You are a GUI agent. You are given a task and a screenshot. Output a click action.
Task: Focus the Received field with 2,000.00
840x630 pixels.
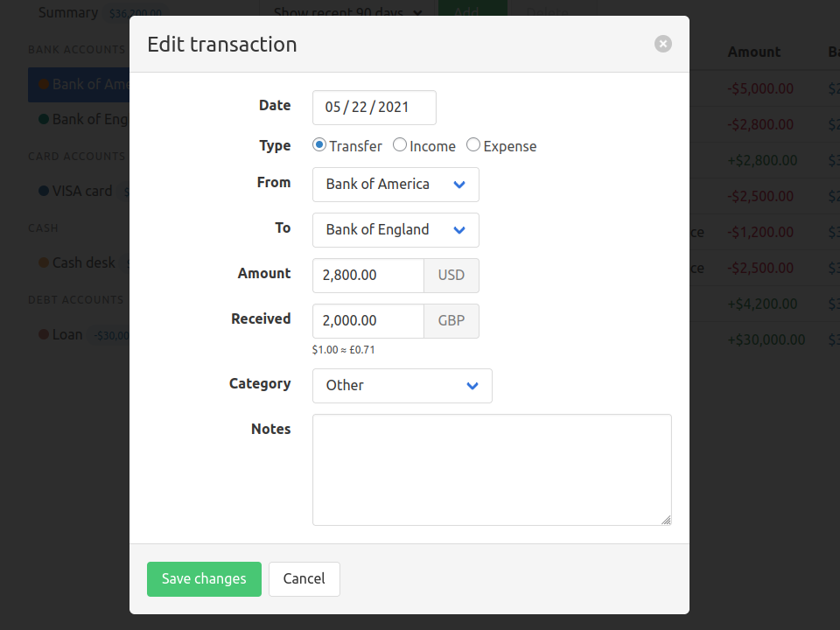[368, 321]
